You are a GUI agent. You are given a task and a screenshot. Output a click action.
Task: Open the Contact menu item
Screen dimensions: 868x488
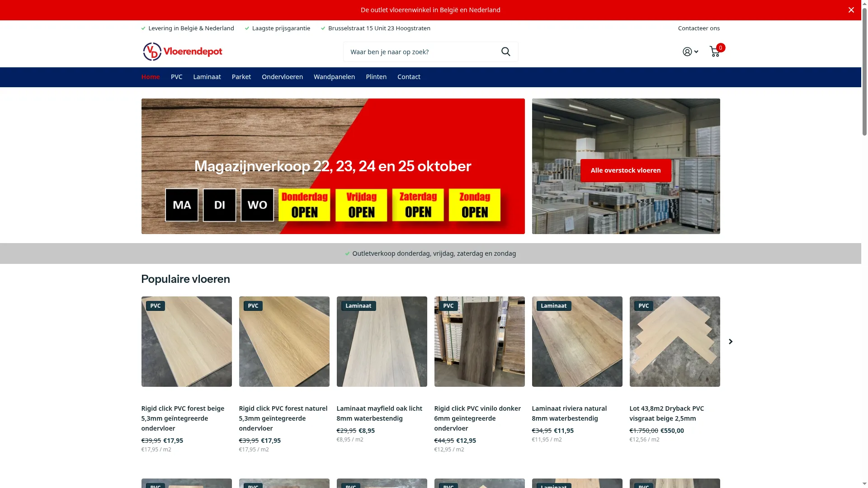(x=409, y=77)
